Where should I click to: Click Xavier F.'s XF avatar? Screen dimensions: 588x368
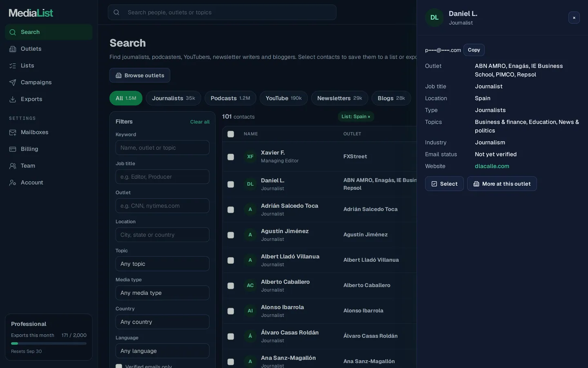(x=250, y=157)
